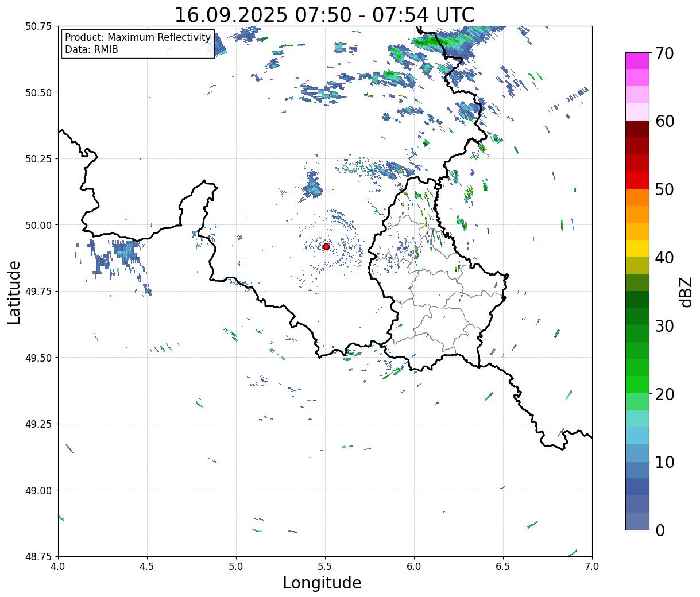Viewport: 700px width, 597px height.
Task: Click the 'Data: RMIB' legend line
Action: pyautogui.click(x=91, y=49)
